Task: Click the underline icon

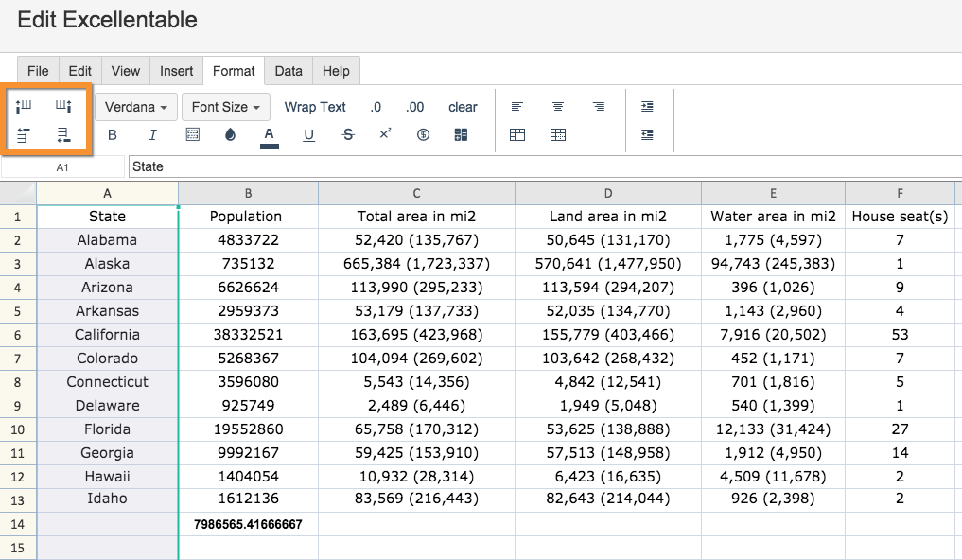Action: click(308, 135)
